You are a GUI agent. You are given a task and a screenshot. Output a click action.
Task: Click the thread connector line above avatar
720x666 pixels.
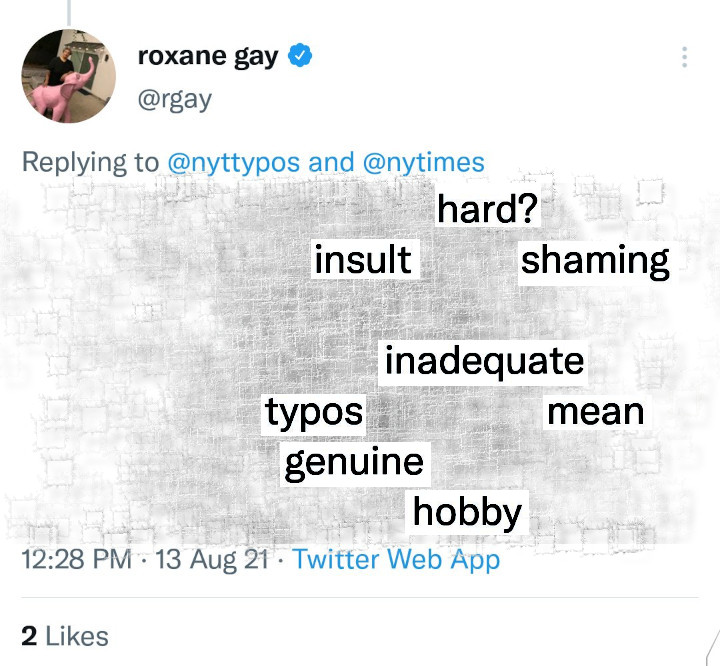tap(69, 10)
